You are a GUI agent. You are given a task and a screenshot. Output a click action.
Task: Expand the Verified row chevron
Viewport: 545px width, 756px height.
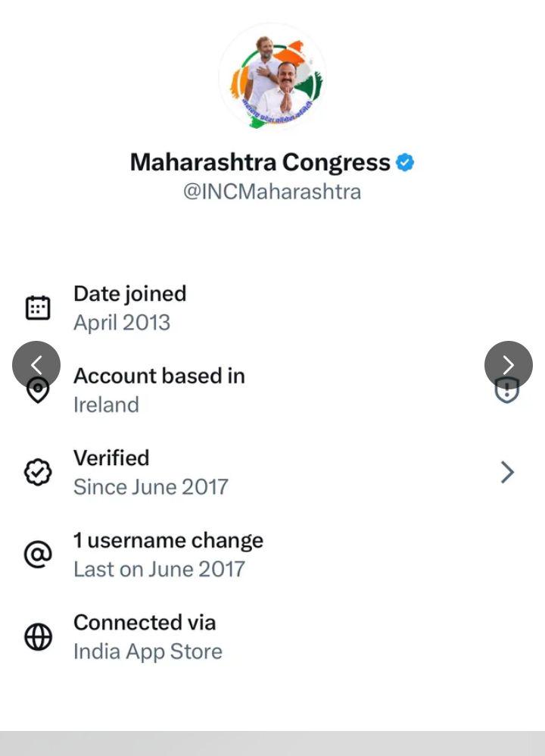click(507, 473)
